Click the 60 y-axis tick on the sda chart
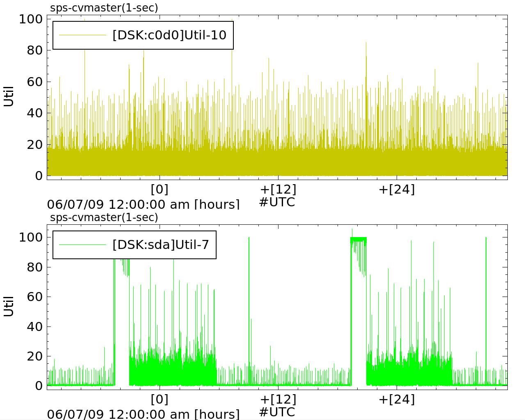 34,297
